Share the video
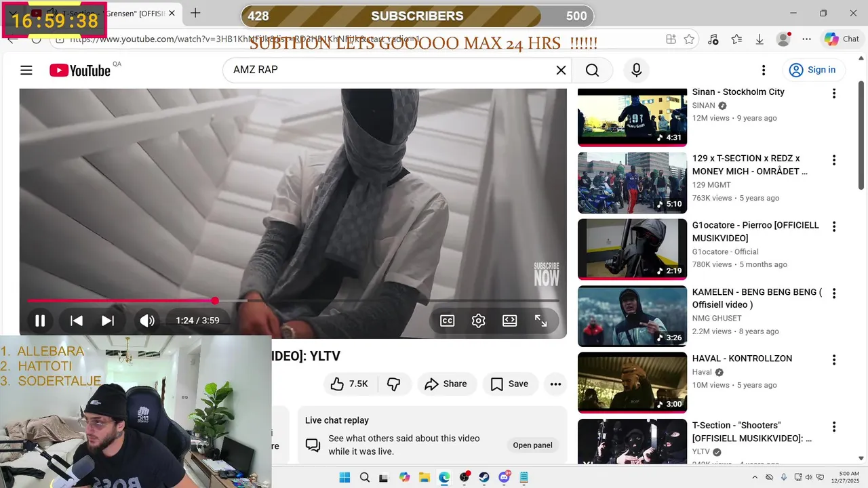This screenshot has width=868, height=488. (446, 384)
